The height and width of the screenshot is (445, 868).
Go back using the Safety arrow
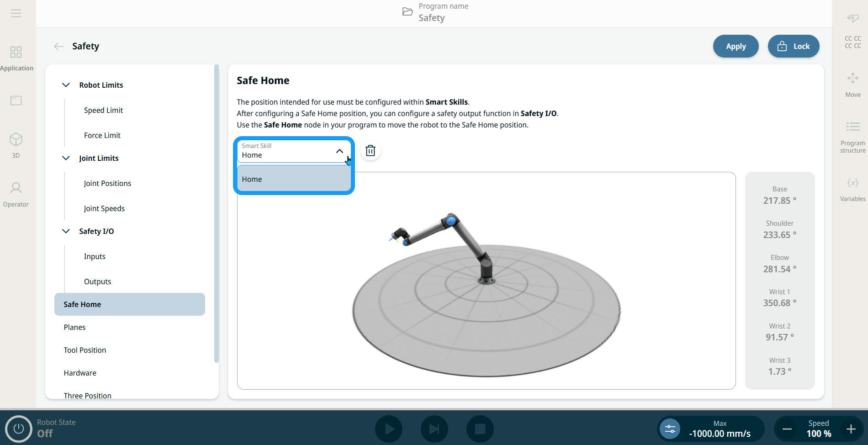pyautogui.click(x=59, y=46)
